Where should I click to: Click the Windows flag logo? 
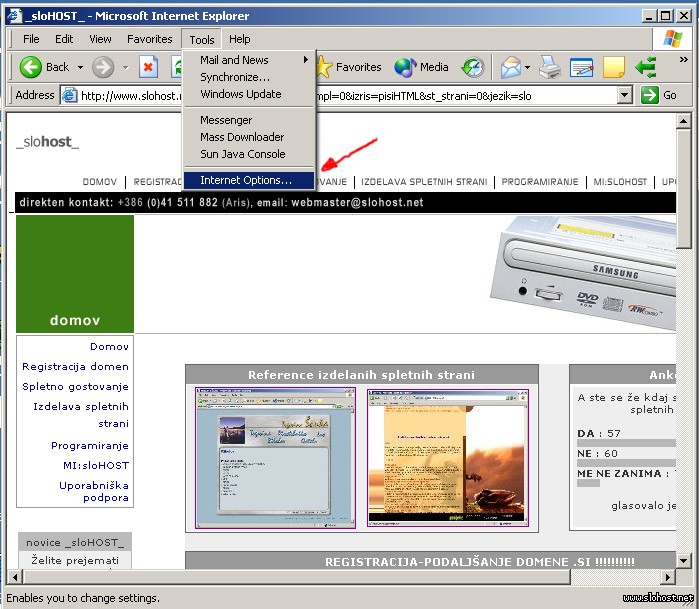(673, 39)
